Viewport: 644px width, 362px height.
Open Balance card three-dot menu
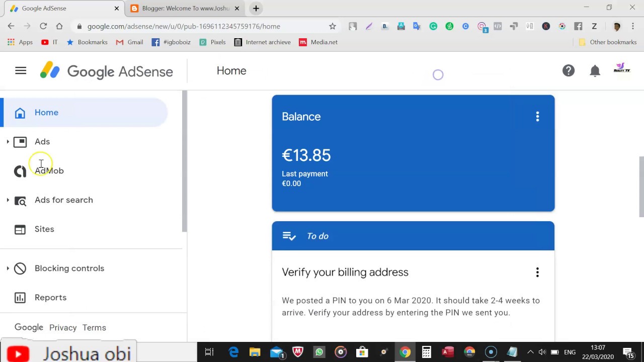tap(537, 117)
